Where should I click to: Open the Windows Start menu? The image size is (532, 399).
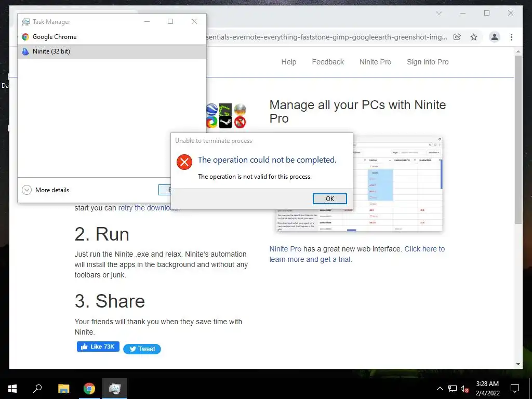tap(12, 389)
